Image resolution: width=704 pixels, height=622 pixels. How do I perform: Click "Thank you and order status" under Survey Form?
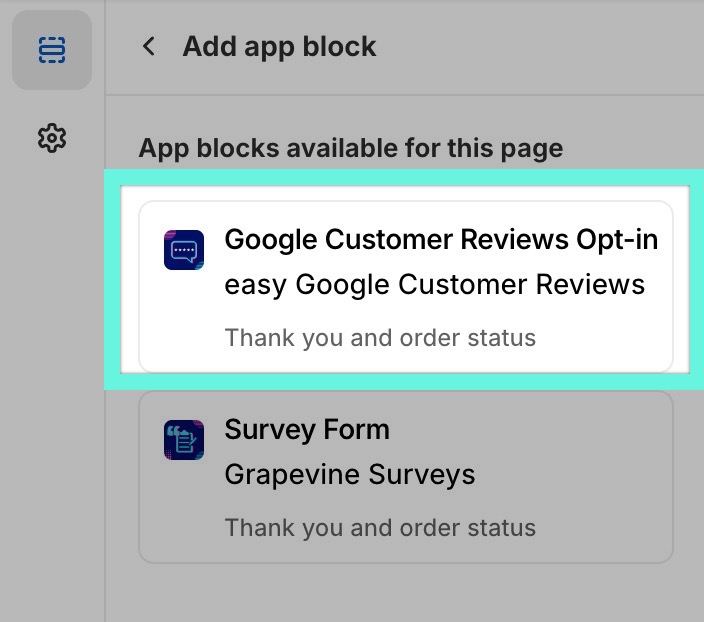tap(380, 527)
